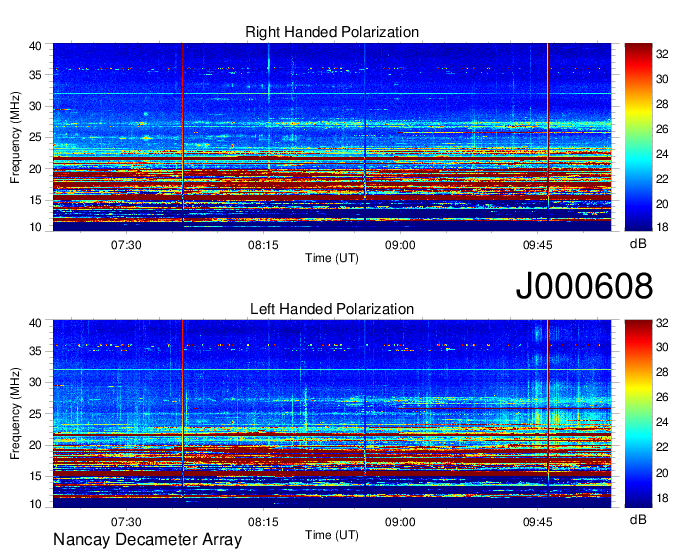Click the 35 MHz tick on Left Handed plot
Image resolution: width=680 pixels, height=552 pixels.
point(35,351)
